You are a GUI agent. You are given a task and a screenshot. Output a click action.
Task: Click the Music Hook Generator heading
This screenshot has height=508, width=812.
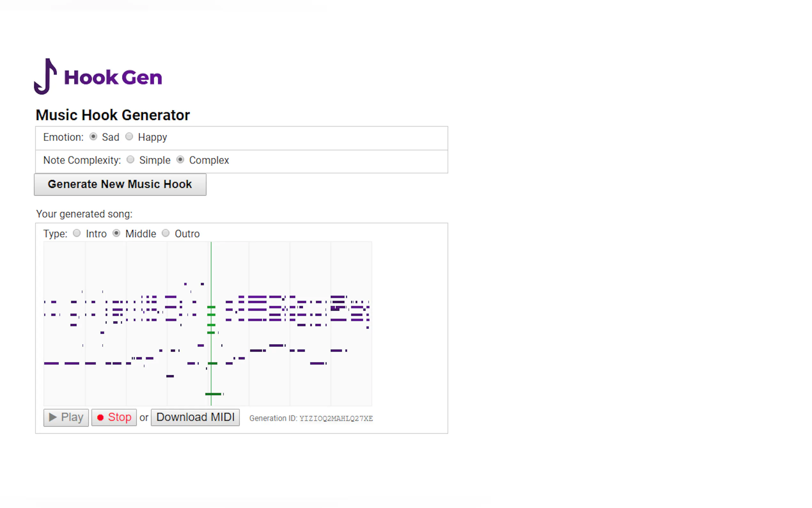(x=113, y=115)
